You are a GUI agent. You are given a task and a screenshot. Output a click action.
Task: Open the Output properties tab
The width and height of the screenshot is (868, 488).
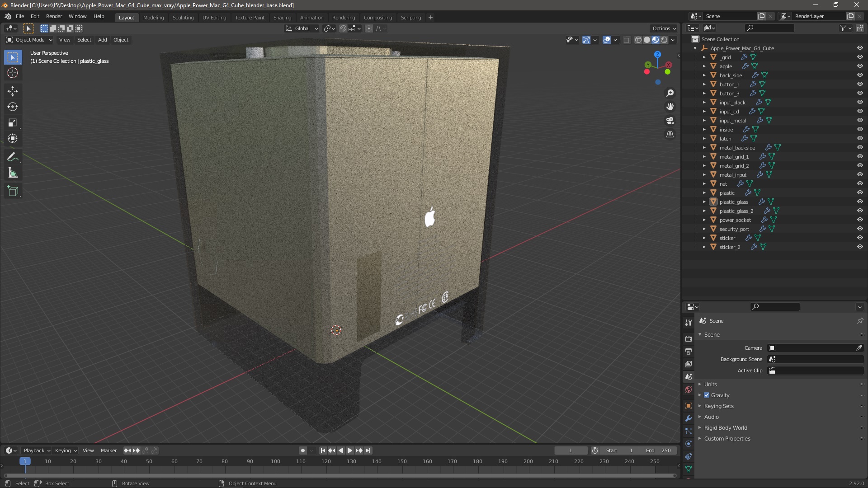[x=689, y=351]
